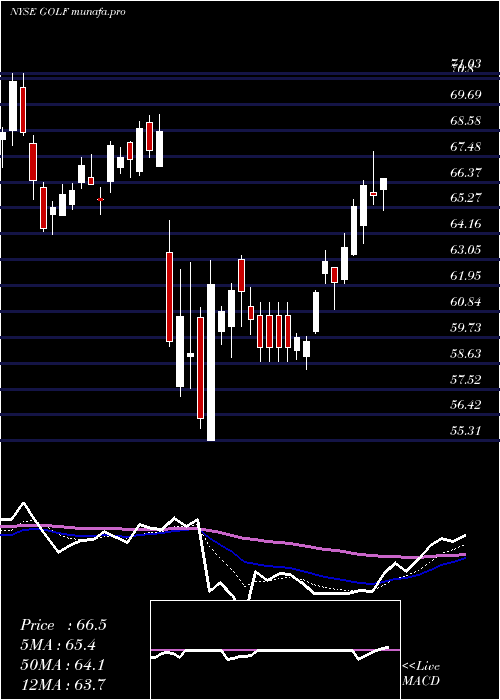Select the 56.42 price level label
500x700 pixels.
click(x=466, y=405)
